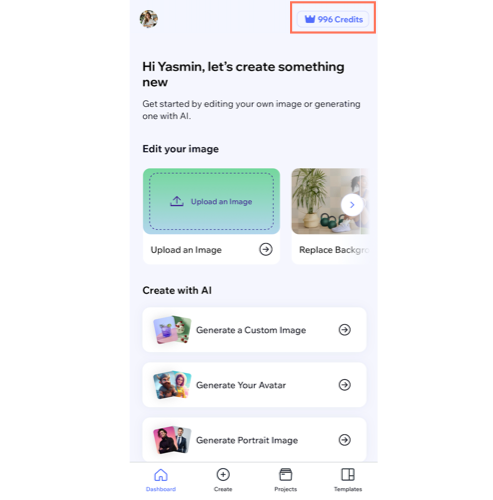
Task: Go to the Templates tab
Action: 348,480
